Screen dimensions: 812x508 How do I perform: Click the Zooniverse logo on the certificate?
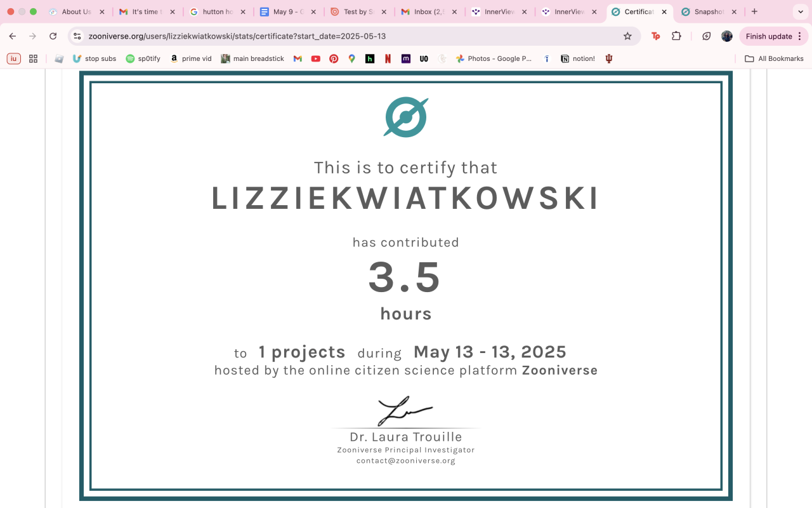point(406,117)
